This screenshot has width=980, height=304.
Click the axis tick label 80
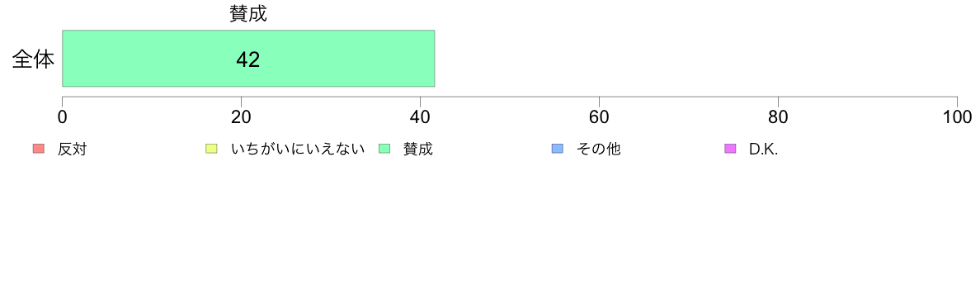(778, 117)
